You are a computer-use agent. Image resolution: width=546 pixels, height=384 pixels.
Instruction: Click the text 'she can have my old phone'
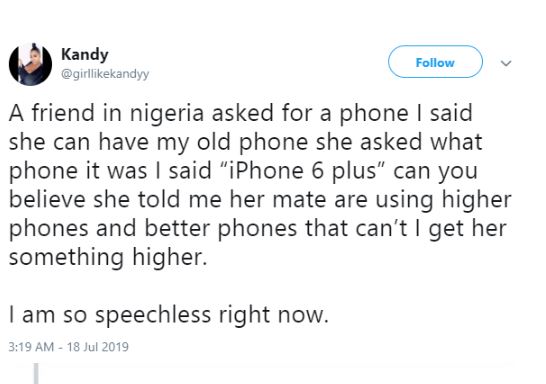[x=158, y=142]
